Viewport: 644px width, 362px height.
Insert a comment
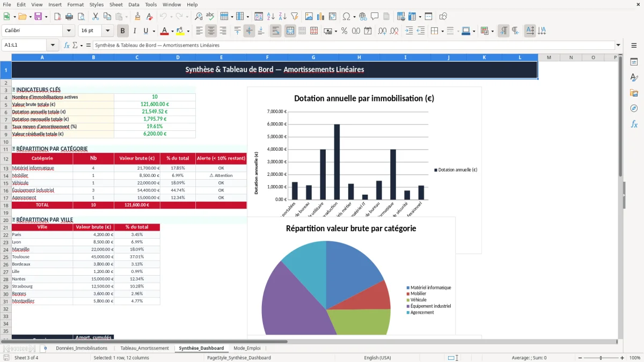(375, 17)
